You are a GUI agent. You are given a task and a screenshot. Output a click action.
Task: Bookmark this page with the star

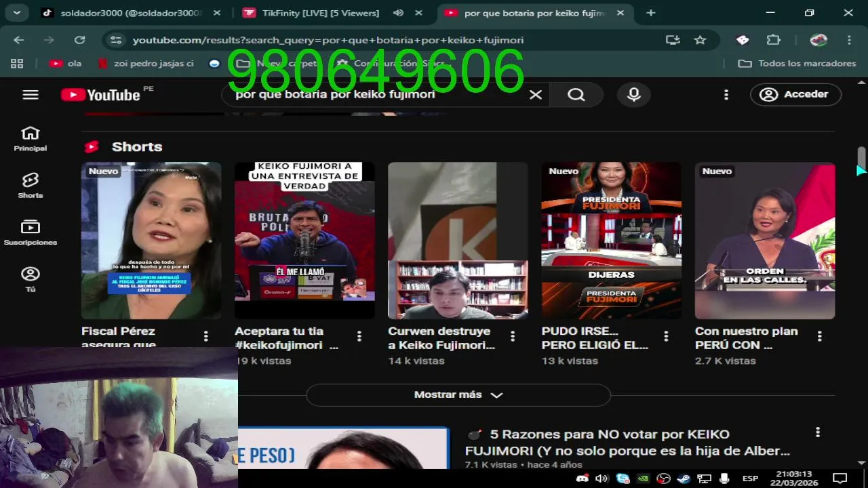pyautogui.click(x=701, y=40)
